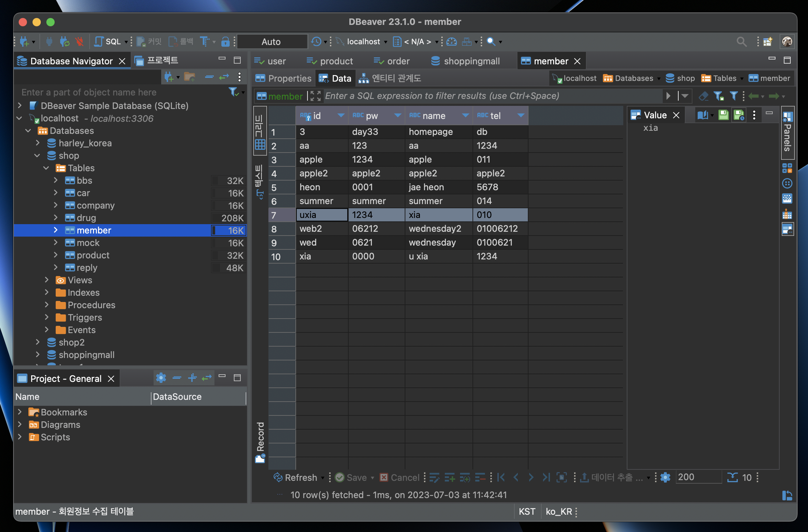Image resolution: width=808 pixels, height=532 pixels.
Task: Click the New Connection plug icon
Action: (24, 42)
